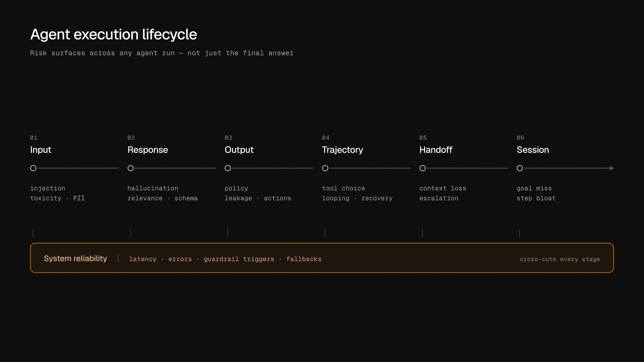The image size is (644, 362).
Task: Click the stage number '01'
Action: [34, 138]
